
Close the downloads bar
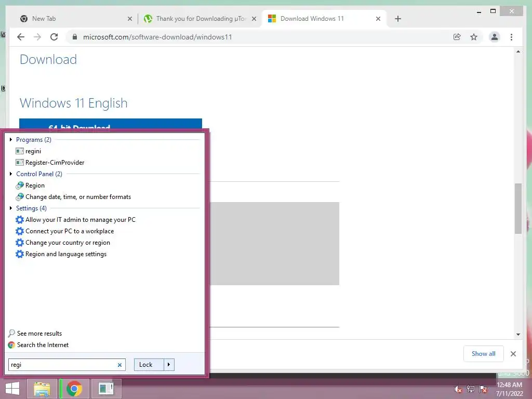pyautogui.click(x=513, y=354)
